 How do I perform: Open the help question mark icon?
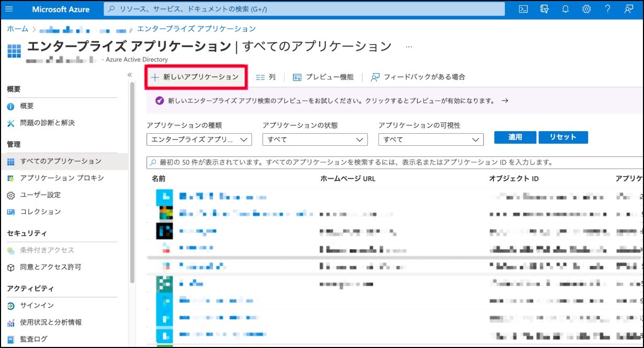click(607, 9)
